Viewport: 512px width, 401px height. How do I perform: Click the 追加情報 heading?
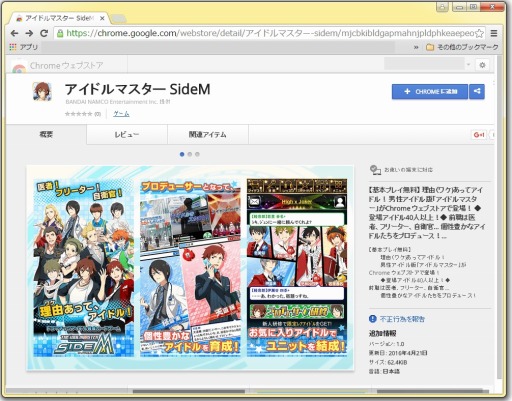[382, 333]
